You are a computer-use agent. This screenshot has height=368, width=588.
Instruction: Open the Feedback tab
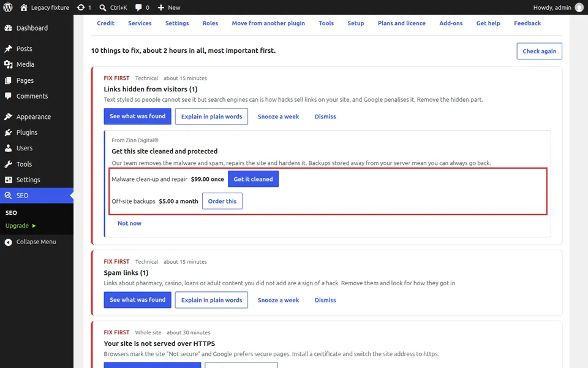(527, 23)
